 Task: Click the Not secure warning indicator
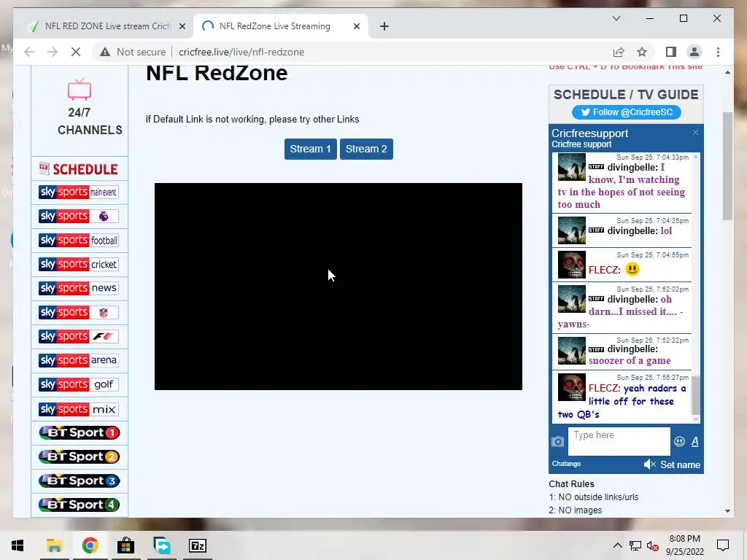133,52
